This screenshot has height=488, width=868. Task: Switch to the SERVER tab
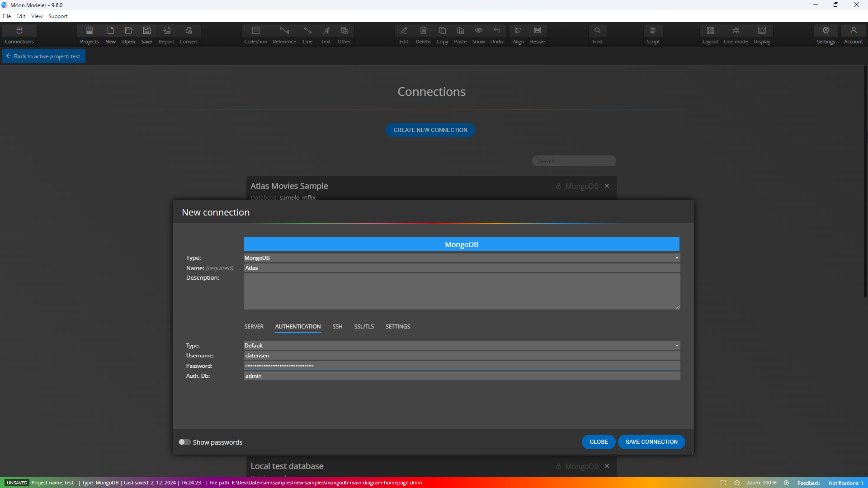[x=254, y=326]
